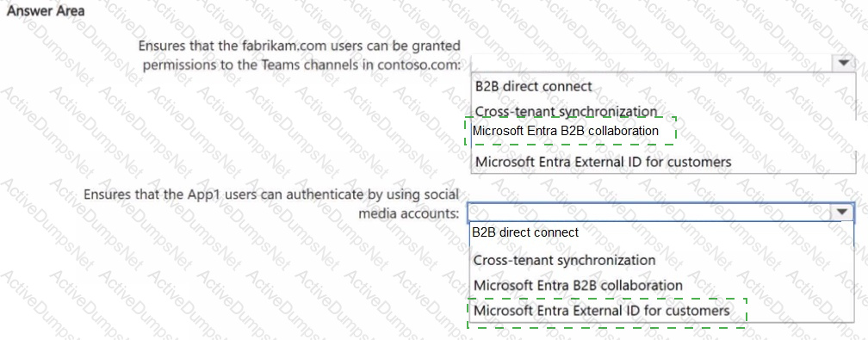Pick External ID for customers for Teams channels

pyautogui.click(x=603, y=162)
